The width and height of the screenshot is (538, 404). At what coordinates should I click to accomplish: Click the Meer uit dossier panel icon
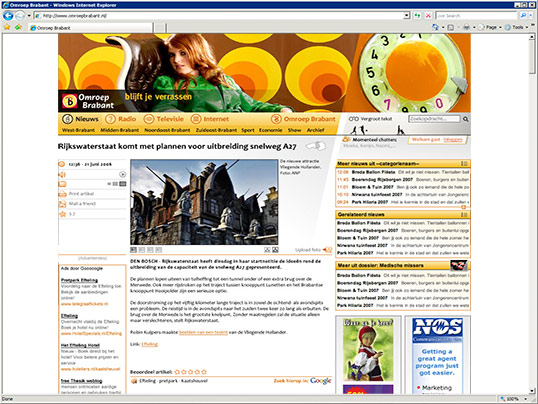pyautogui.click(x=459, y=265)
